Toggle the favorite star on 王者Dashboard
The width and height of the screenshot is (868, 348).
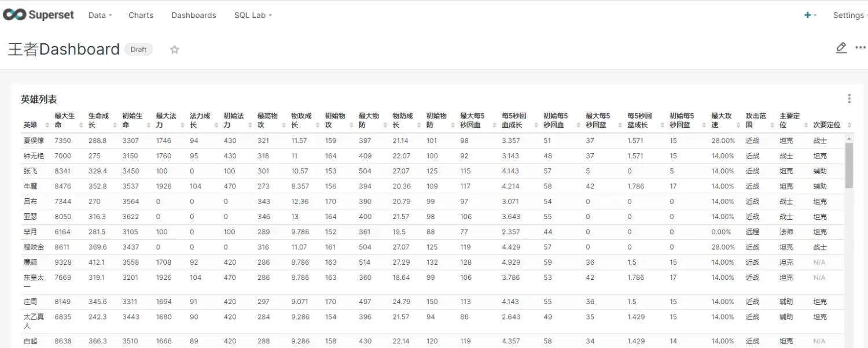(174, 49)
